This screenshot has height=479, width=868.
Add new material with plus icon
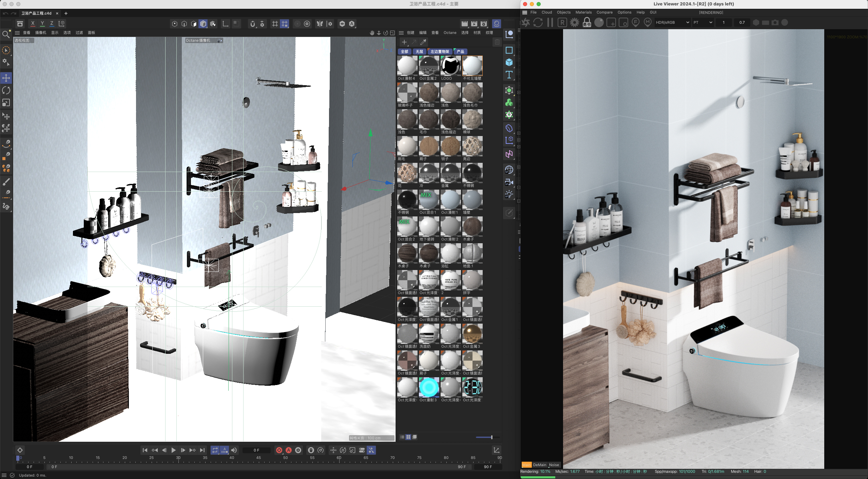point(404,42)
